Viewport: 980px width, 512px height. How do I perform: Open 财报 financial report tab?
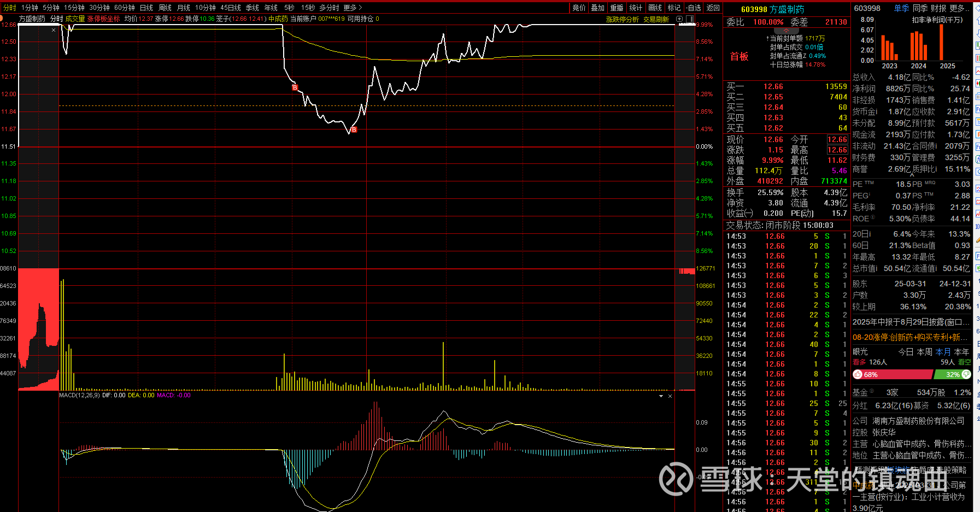[938, 8]
